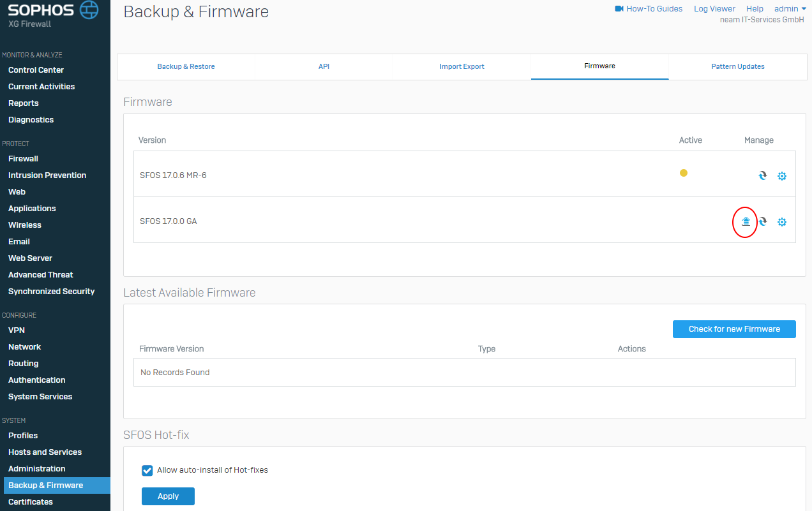The height and width of the screenshot is (511, 812).
Task: Go to VPN under Configure
Action: [17, 330]
